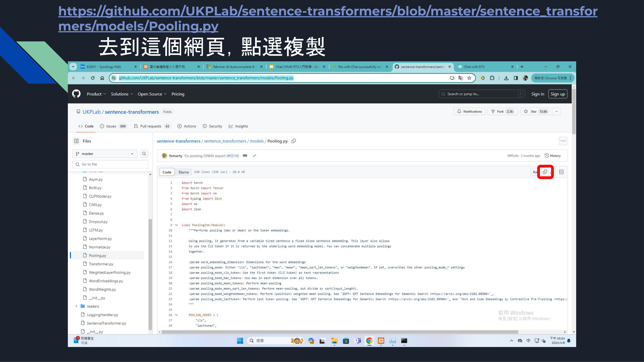Open Windows Start menu
This screenshot has height=362, width=644.
point(240,341)
